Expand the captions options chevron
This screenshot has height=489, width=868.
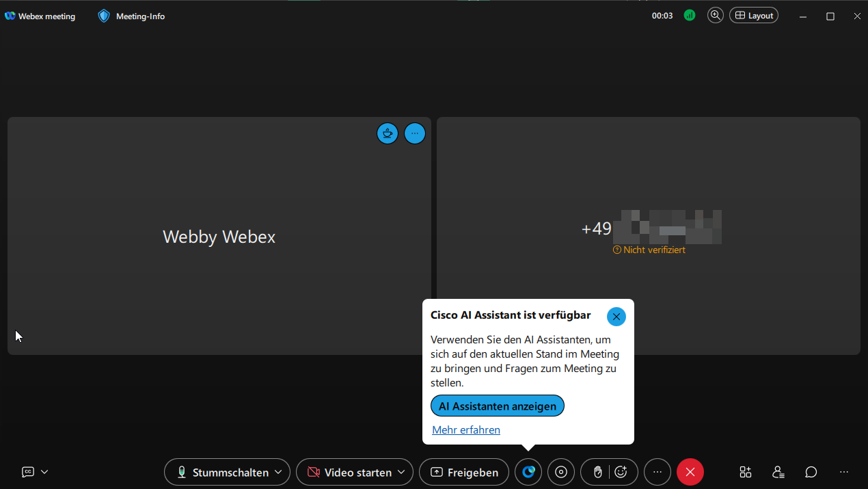[x=44, y=472]
